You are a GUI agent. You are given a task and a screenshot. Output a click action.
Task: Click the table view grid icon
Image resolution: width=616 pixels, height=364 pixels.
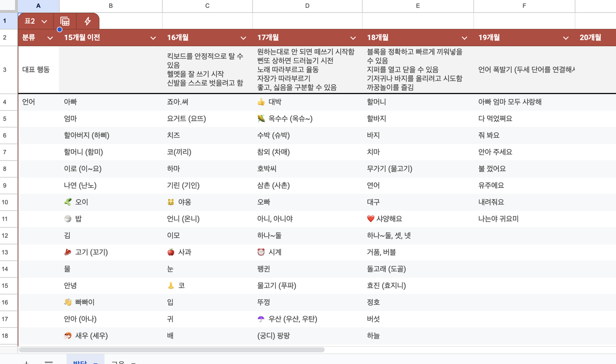tap(65, 21)
